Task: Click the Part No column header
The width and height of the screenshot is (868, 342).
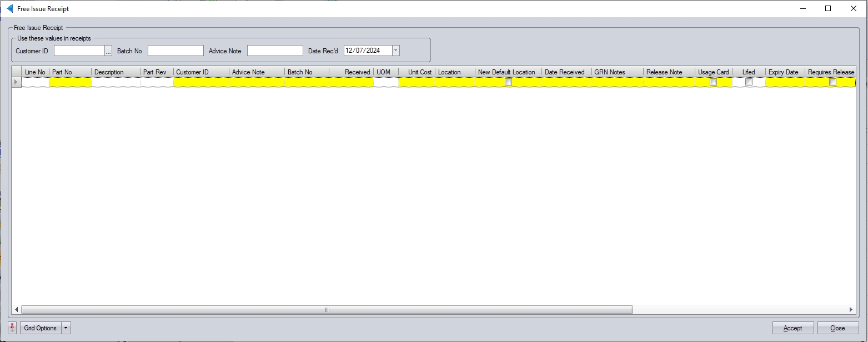Action: (70, 72)
